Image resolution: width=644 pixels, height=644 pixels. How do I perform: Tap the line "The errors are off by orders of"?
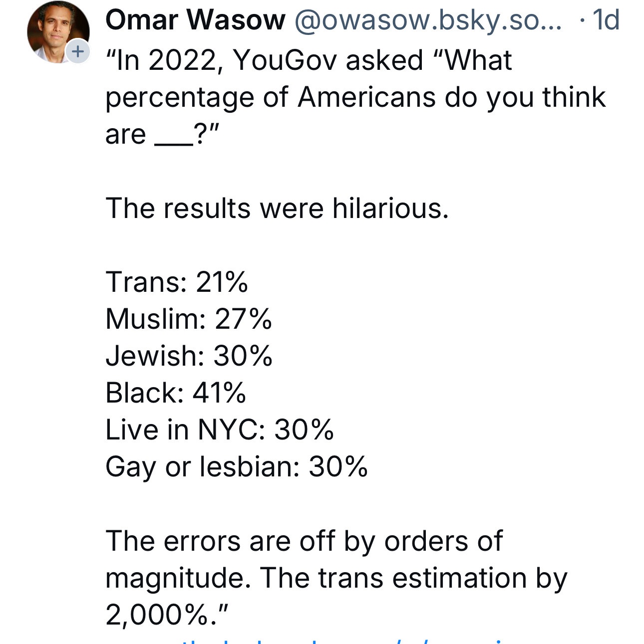[x=304, y=540]
